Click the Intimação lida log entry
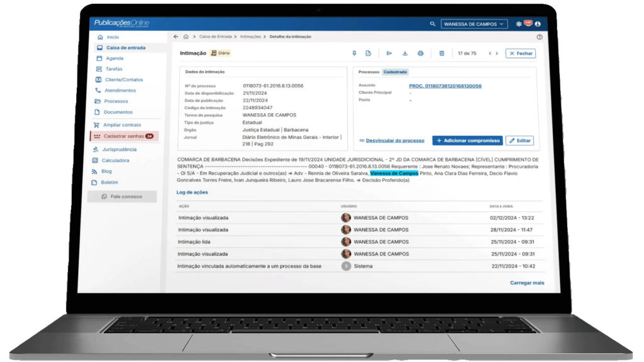This screenshot has width=644, height=362. [194, 242]
